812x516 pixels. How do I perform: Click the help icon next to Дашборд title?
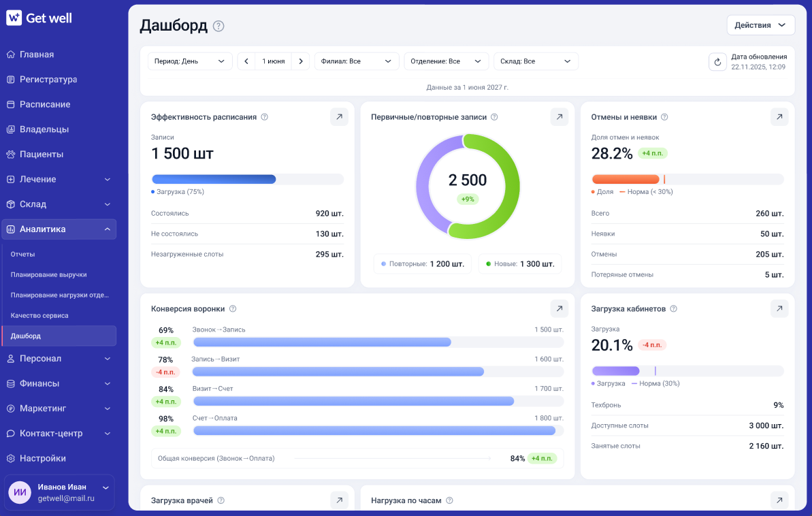[x=218, y=26]
